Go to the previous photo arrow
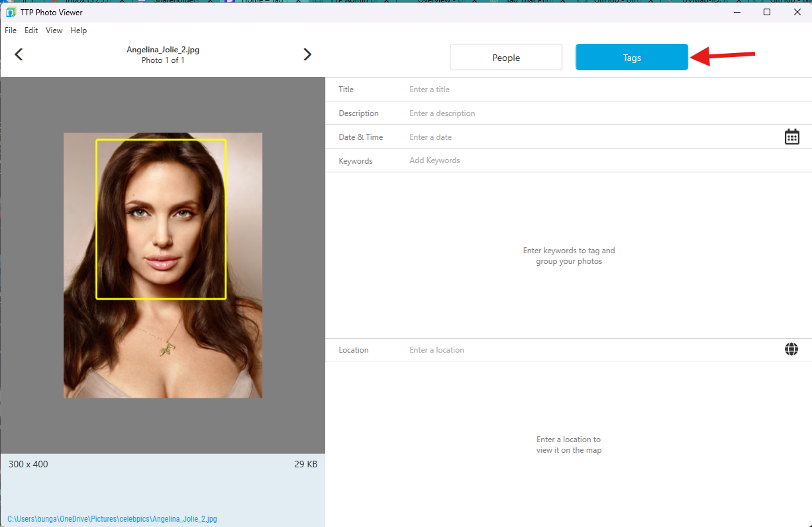 [19, 54]
